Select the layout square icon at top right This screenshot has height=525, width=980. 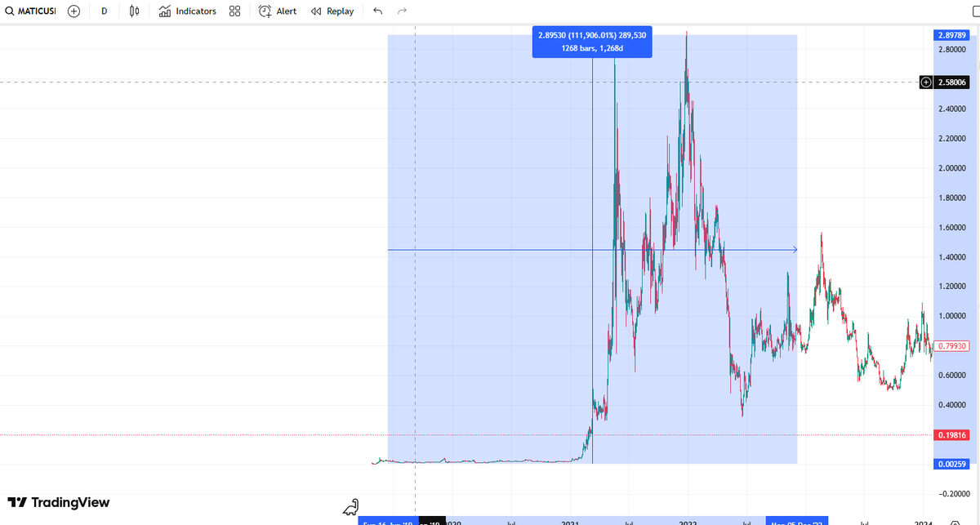974,11
